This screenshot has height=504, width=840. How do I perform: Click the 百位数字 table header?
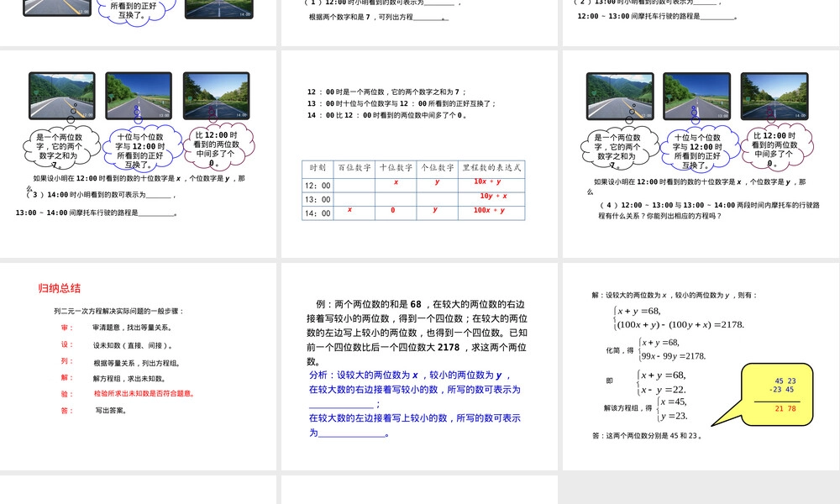click(x=354, y=168)
